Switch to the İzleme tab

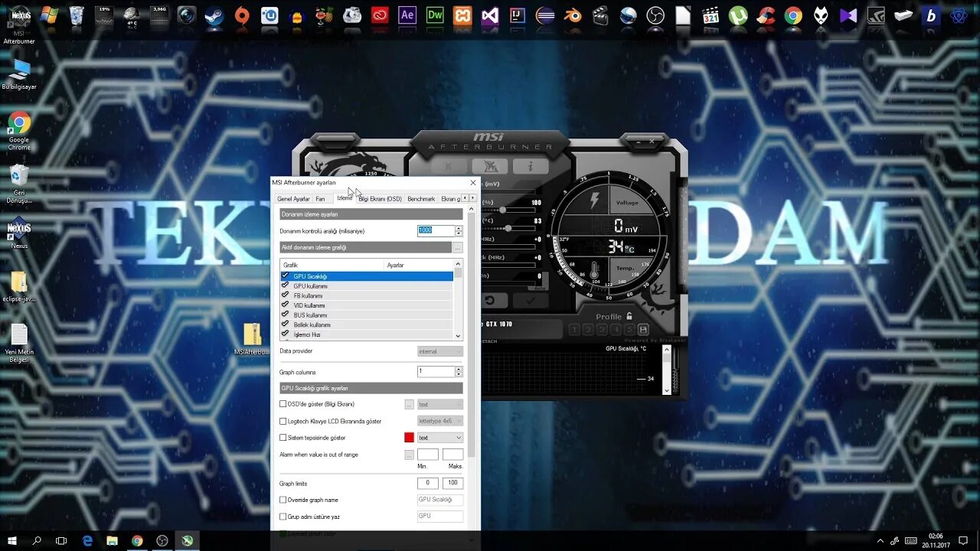click(345, 198)
